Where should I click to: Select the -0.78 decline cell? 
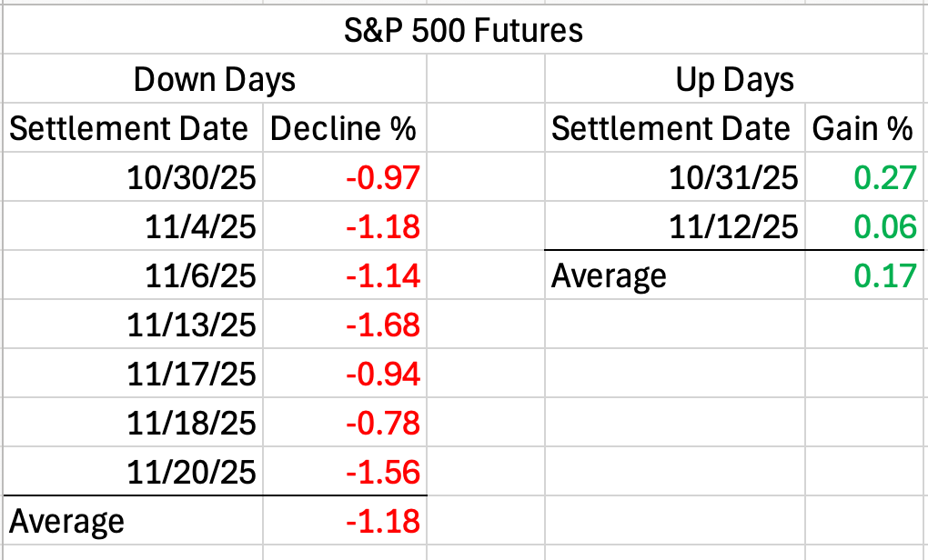[x=383, y=423]
